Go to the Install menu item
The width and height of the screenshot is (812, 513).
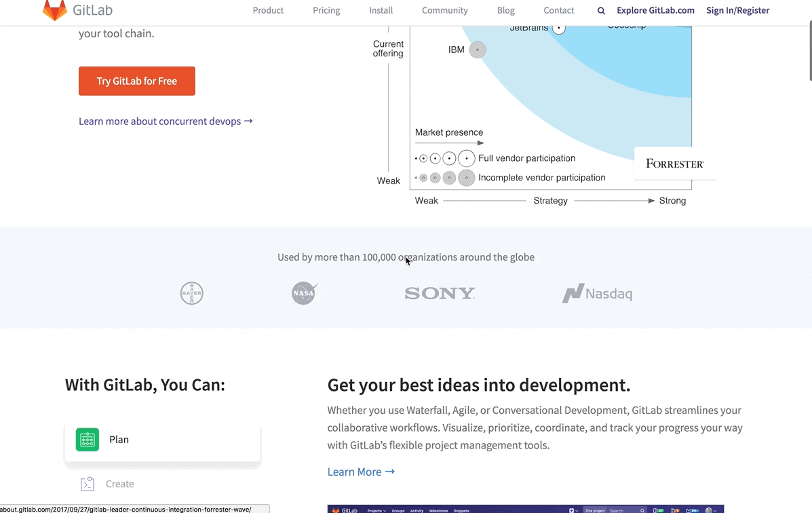[381, 10]
